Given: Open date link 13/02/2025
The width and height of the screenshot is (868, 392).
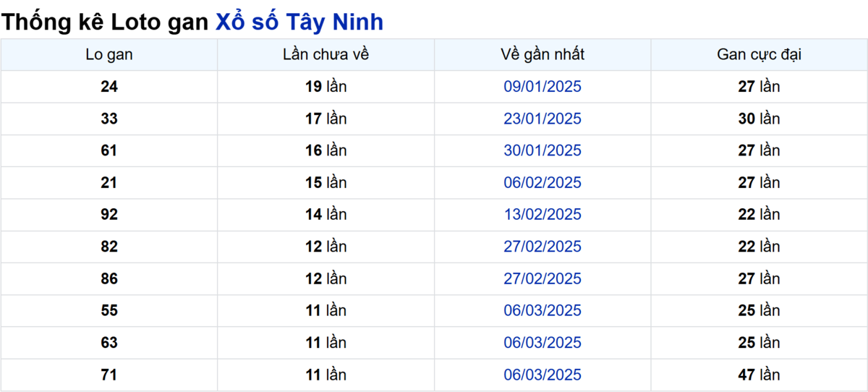Looking at the screenshot, I should (x=542, y=215).
